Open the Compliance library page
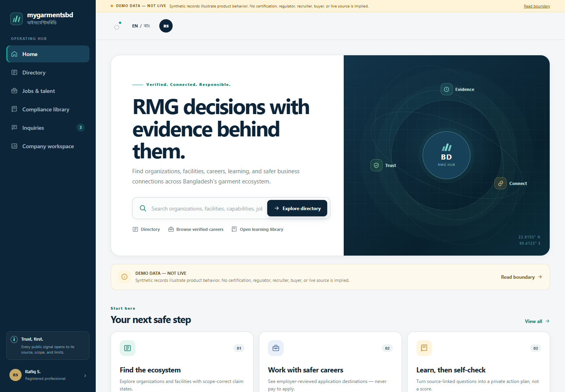This screenshot has height=392, width=565. click(x=48, y=109)
